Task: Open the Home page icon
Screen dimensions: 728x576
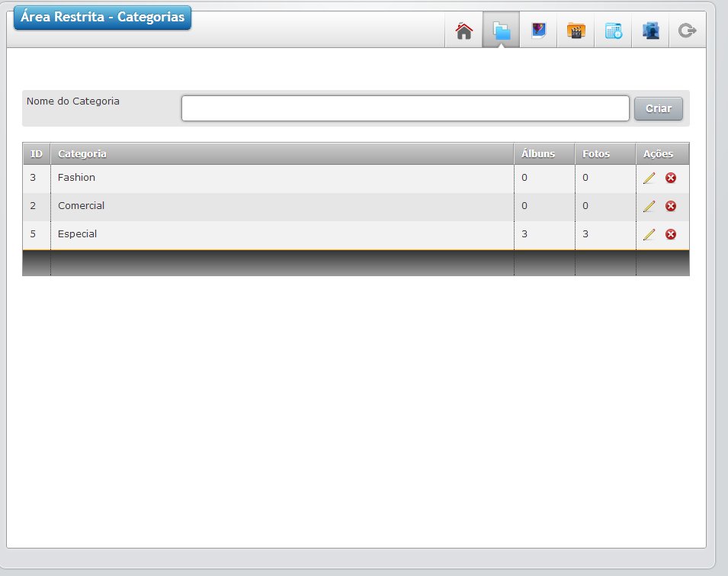Action: tap(463, 31)
